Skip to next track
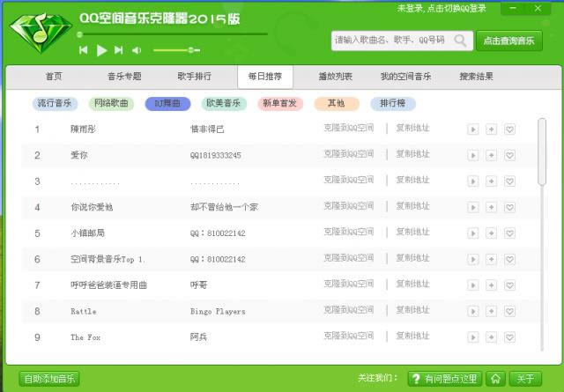 118,50
